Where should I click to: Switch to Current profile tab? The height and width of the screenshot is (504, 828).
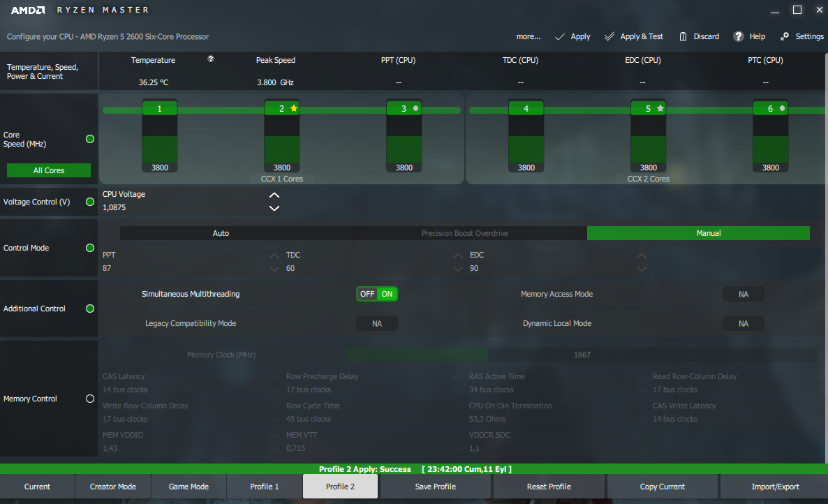pos(37,487)
